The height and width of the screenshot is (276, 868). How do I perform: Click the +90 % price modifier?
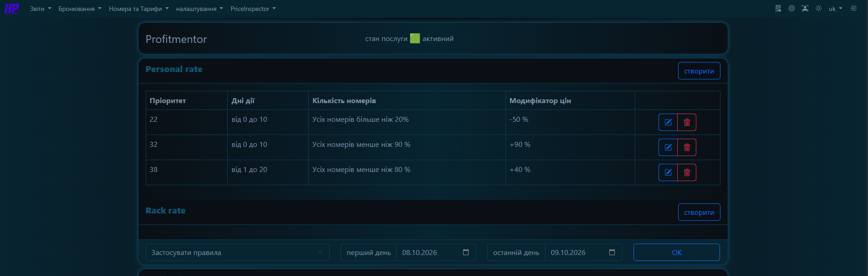(x=520, y=145)
